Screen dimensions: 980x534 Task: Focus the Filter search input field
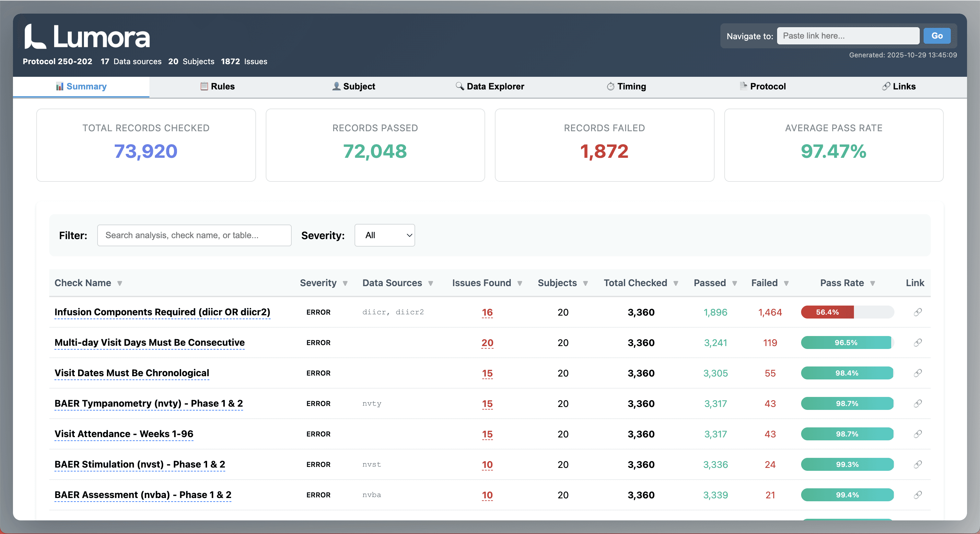point(194,236)
